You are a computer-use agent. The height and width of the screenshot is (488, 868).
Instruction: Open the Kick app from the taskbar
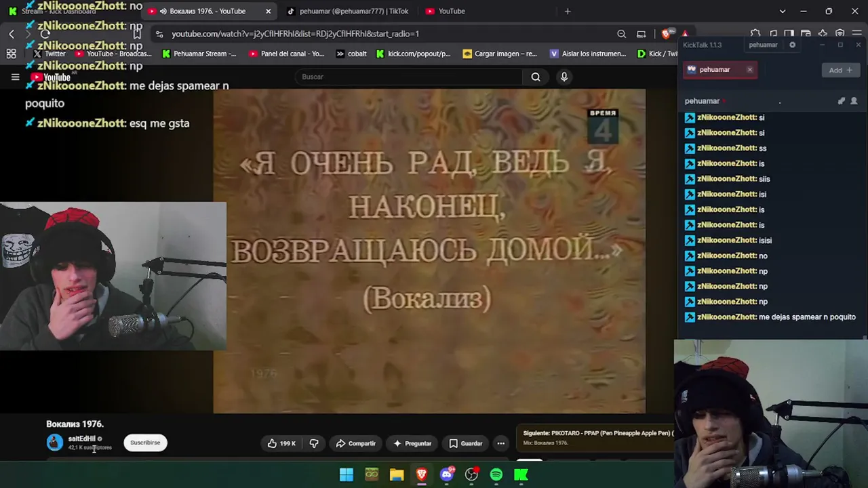521,474
